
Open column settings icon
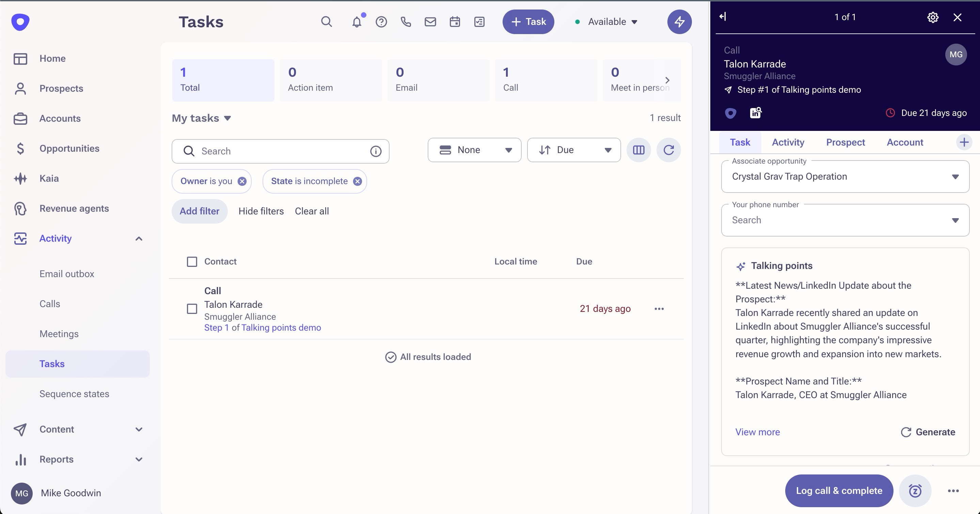tap(638, 150)
